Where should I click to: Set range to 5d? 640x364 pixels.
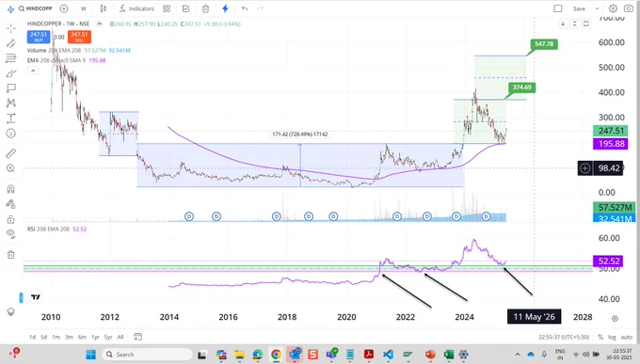43,337
